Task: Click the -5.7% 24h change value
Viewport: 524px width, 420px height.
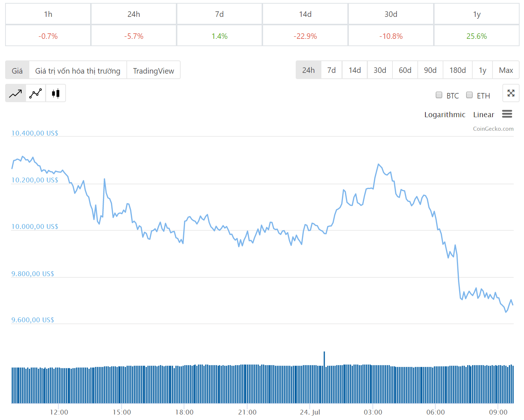Action: [x=134, y=36]
